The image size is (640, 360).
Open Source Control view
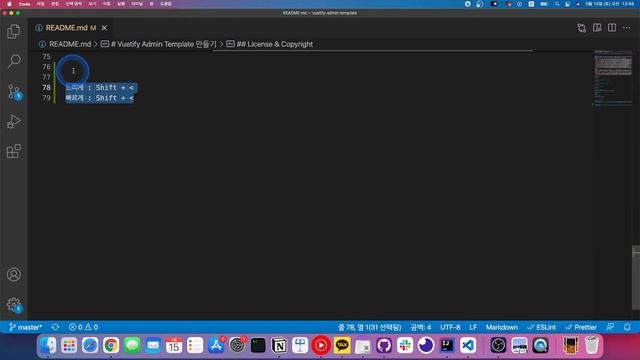click(x=13, y=91)
